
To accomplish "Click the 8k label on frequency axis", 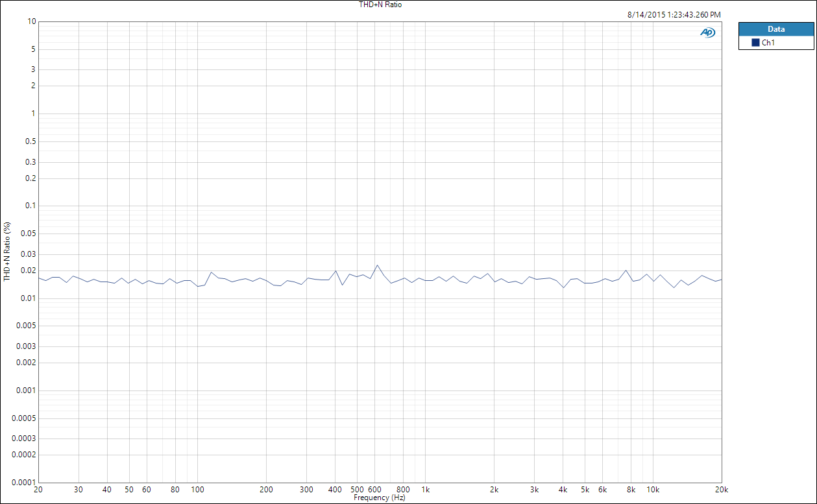I will click(631, 490).
